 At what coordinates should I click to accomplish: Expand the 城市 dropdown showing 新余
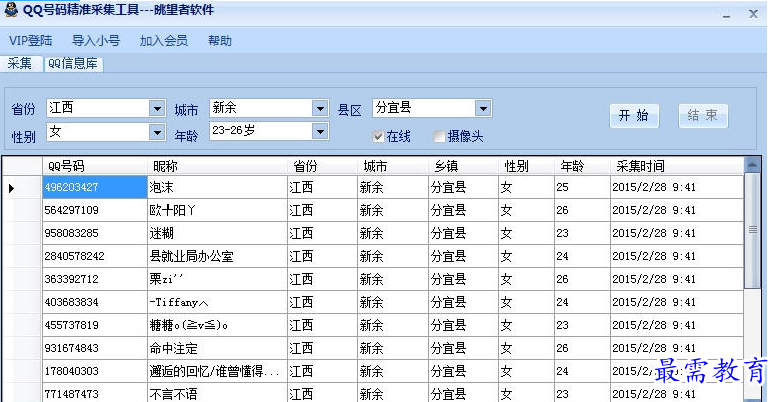320,108
